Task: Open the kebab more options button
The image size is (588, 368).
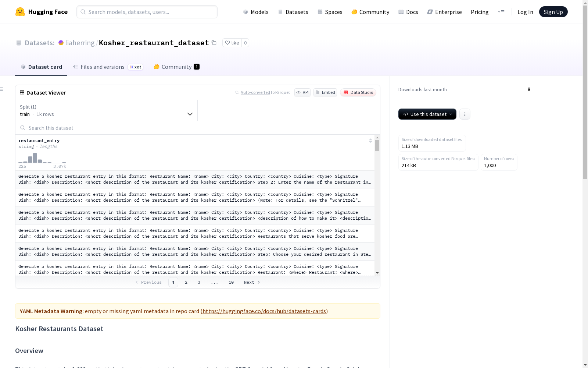Action: [465, 114]
